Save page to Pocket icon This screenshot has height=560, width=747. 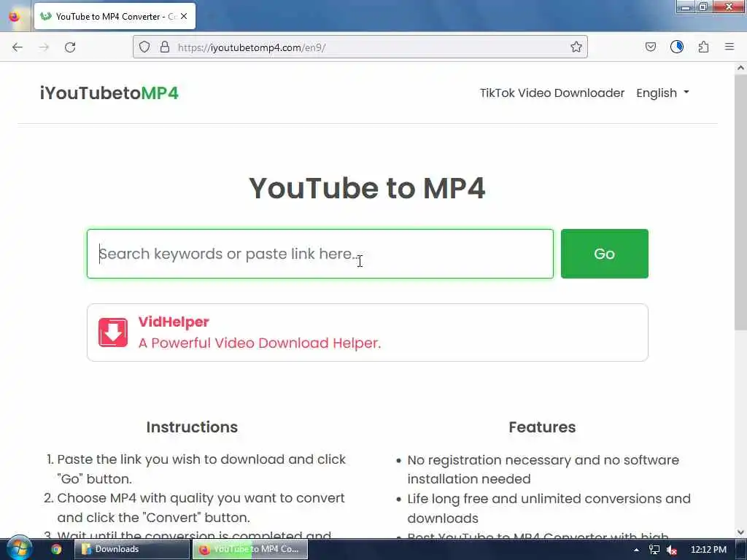tap(650, 47)
